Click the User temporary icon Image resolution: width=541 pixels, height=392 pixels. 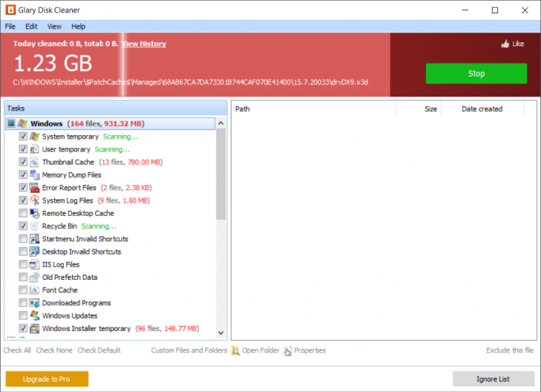click(34, 149)
